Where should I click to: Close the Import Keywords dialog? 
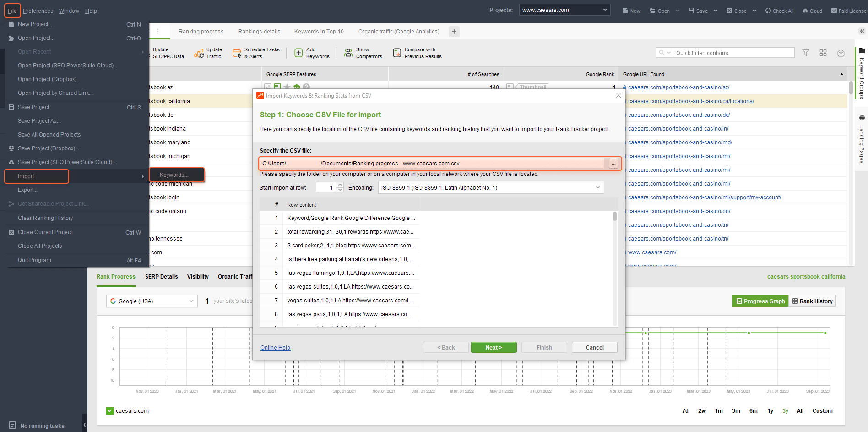618,95
